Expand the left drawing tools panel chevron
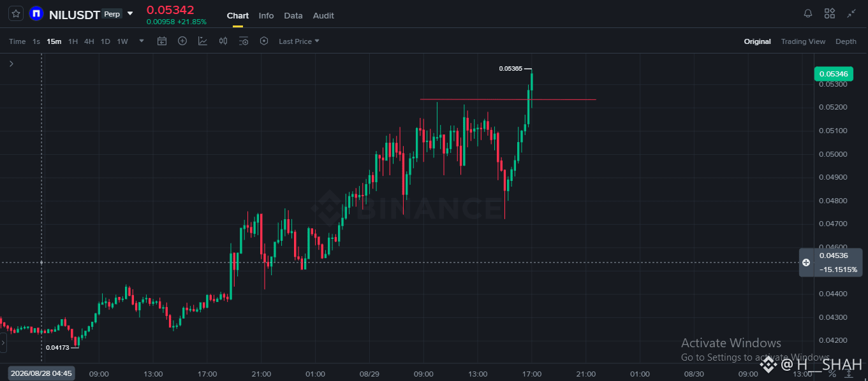 point(11,64)
